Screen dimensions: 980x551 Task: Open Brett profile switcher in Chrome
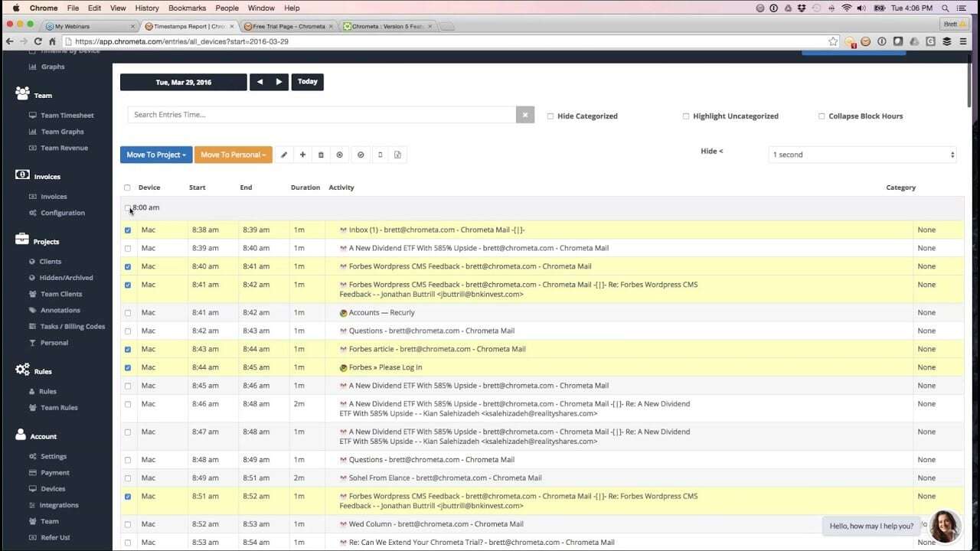coord(955,24)
